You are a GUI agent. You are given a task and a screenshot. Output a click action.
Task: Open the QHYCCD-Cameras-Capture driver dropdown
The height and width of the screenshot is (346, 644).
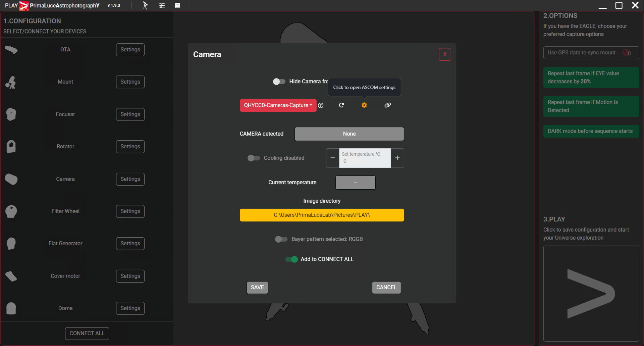coord(278,105)
